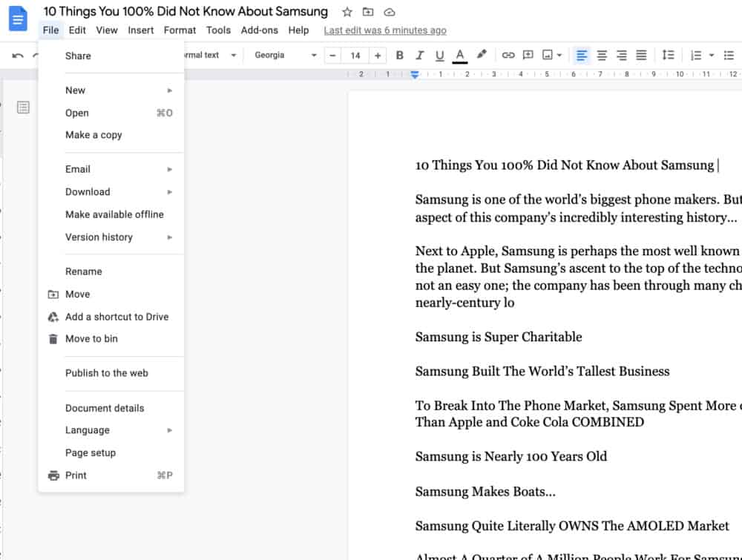Expand the New submenu
Viewport: 742px width, 560px height.
point(111,90)
